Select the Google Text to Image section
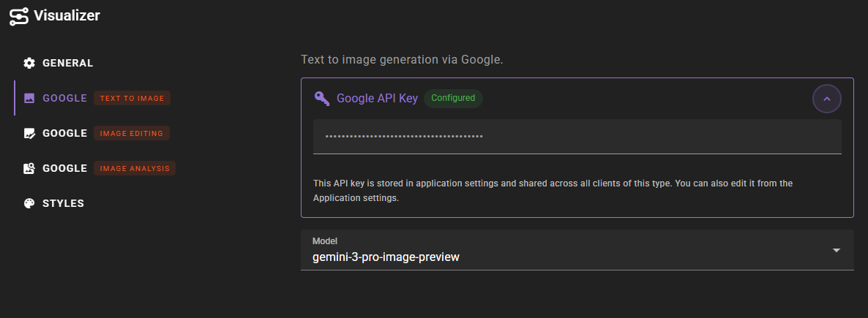Viewport: 868px width, 318px height. 97,99
